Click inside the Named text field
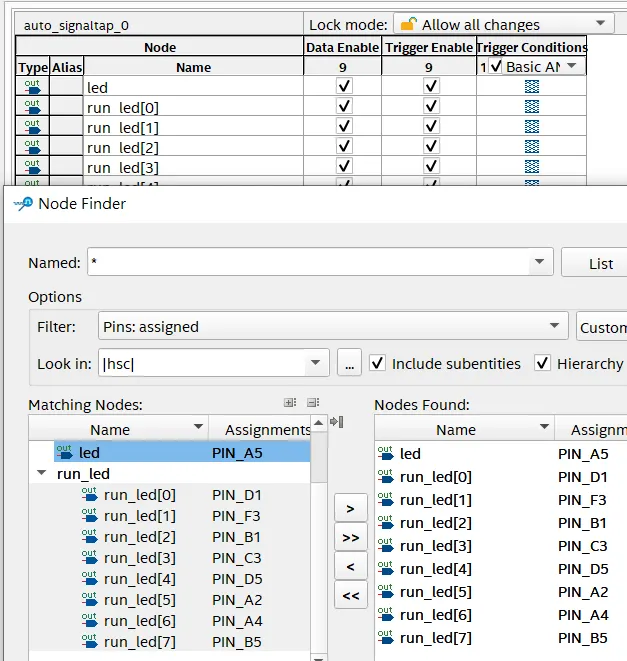 point(309,262)
